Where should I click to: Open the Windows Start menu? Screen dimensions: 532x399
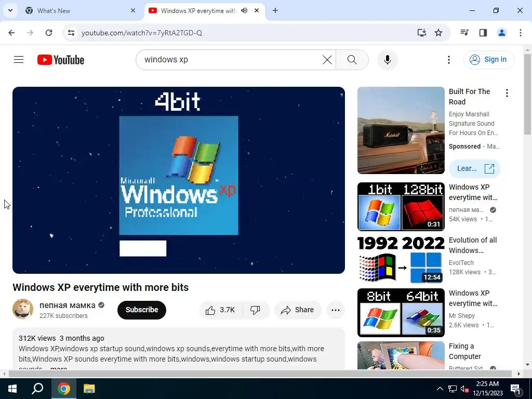pyautogui.click(x=12, y=389)
